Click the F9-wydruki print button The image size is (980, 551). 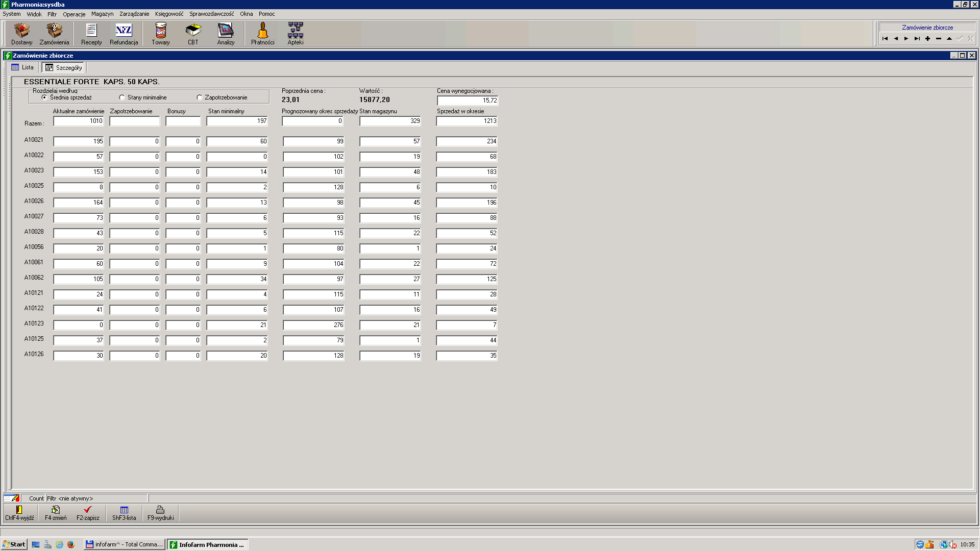tap(160, 513)
